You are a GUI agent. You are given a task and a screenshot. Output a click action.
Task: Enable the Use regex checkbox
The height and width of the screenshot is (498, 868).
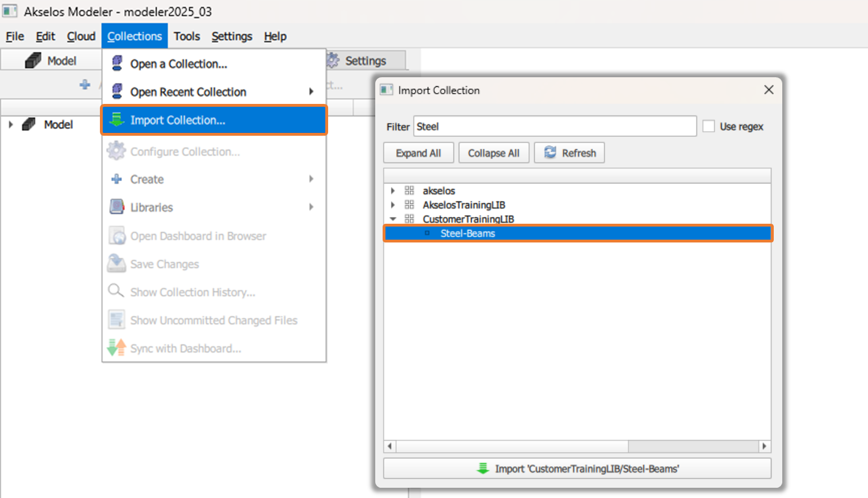point(708,126)
